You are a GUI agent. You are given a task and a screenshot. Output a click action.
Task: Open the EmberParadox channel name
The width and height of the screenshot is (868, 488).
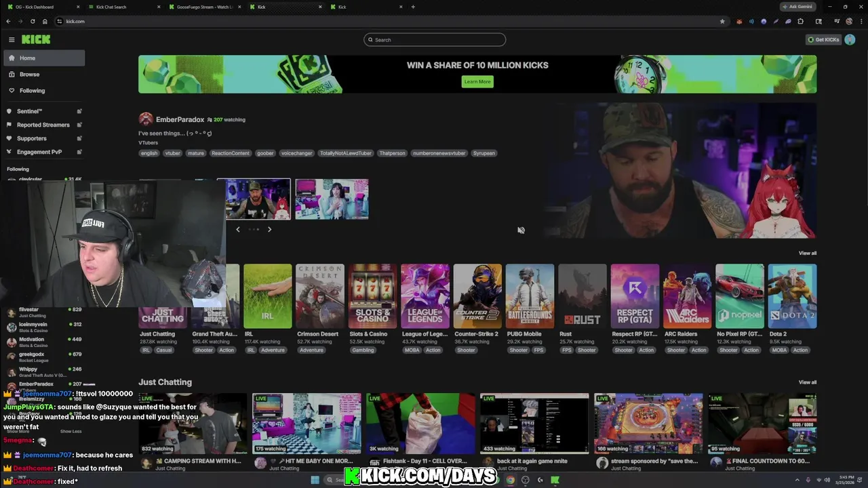tap(180, 119)
